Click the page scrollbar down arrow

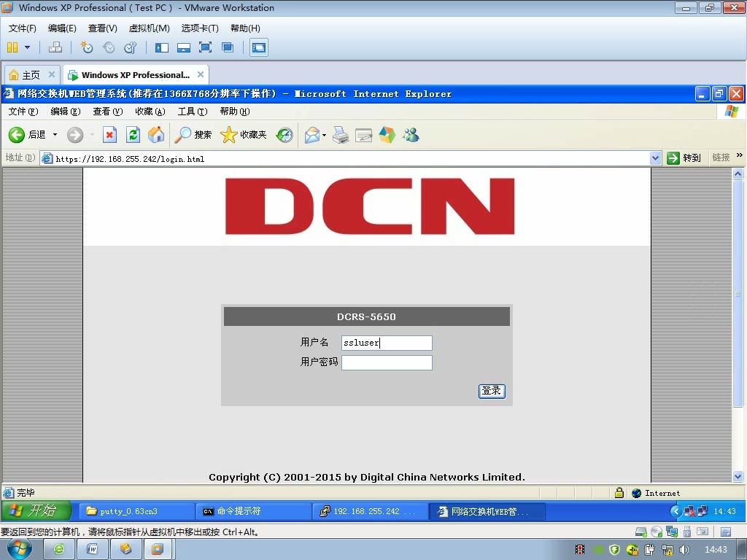(x=738, y=476)
